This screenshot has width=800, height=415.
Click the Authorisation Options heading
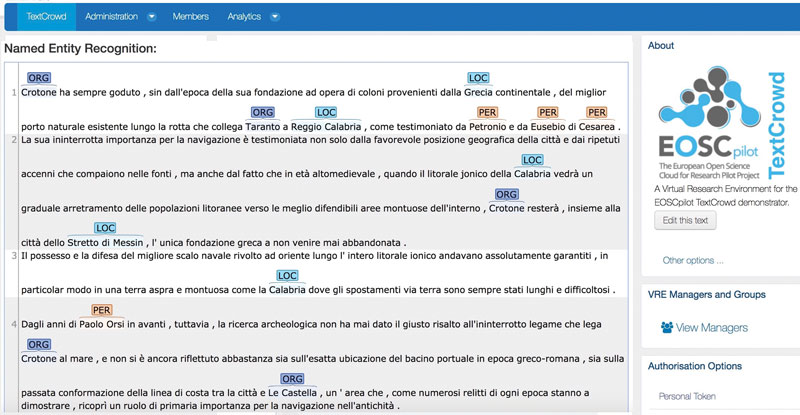coord(694,366)
